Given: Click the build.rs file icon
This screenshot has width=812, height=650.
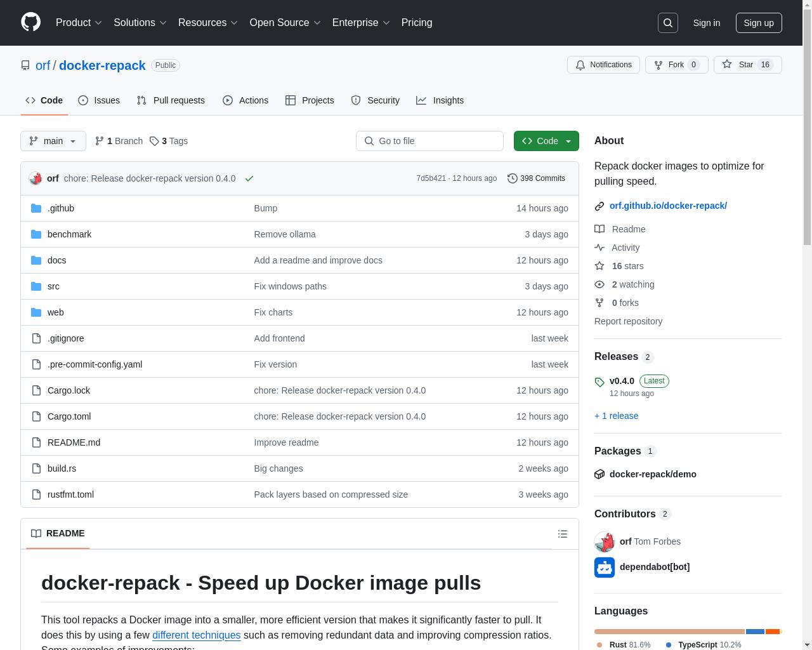Looking at the screenshot, I should [36, 468].
